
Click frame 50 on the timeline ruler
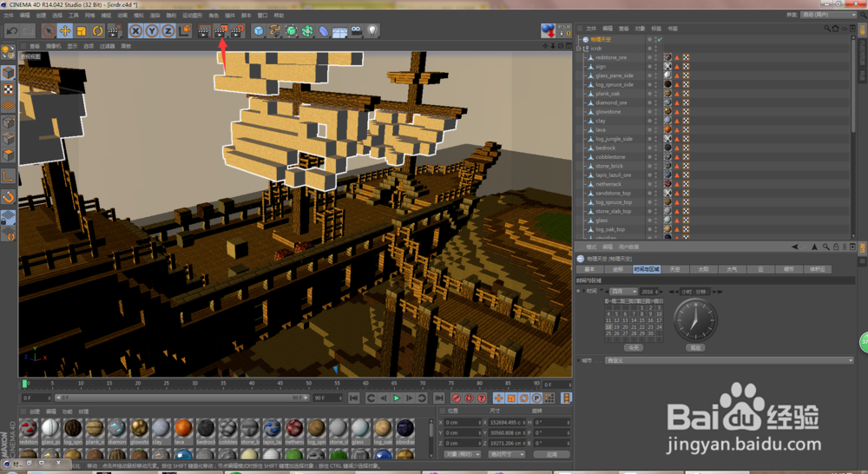[308, 383]
